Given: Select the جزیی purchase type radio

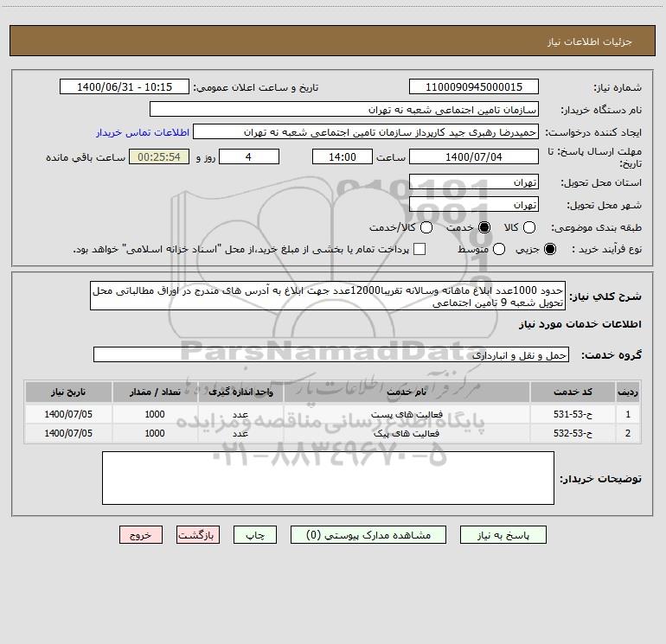Looking at the screenshot, I should pyautogui.click(x=549, y=249).
